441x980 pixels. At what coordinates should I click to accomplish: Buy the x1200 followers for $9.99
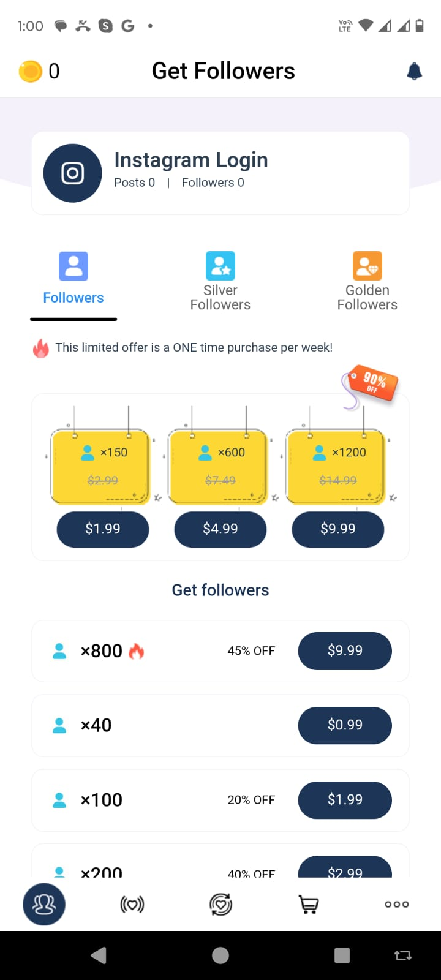[337, 529]
